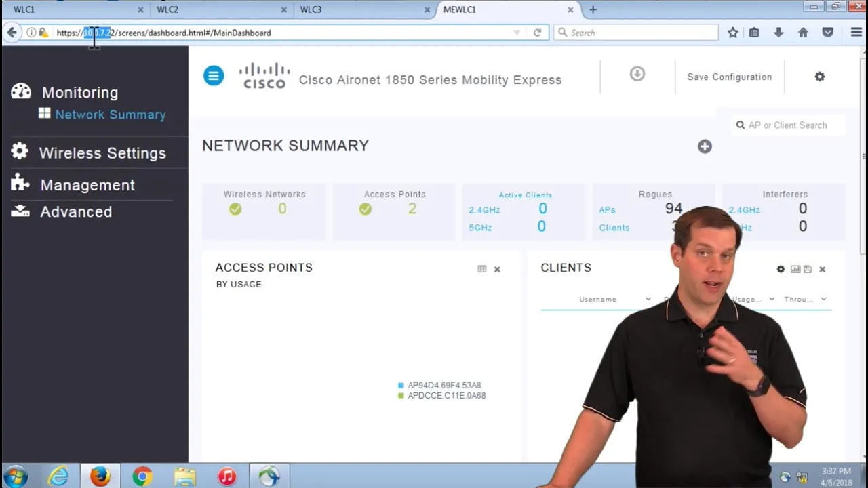Screen dimensions: 868x488
Task: Click Rogues APs label
Action: pos(607,210)
